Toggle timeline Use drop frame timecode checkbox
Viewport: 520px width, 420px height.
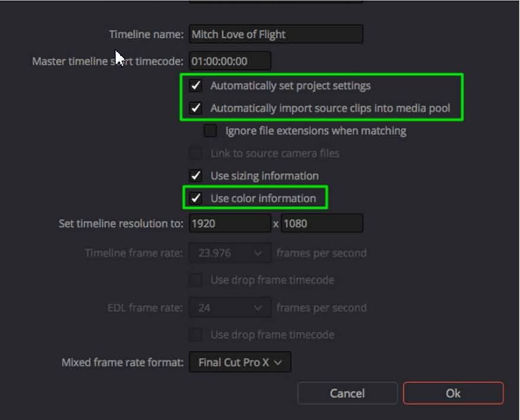pos(196,280)
